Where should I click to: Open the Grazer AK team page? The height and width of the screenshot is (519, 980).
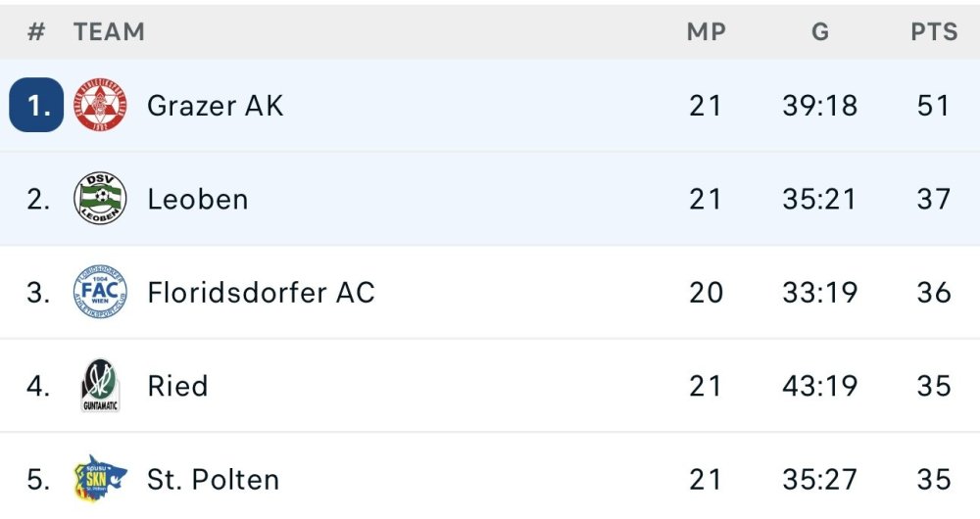pos(215,106)
